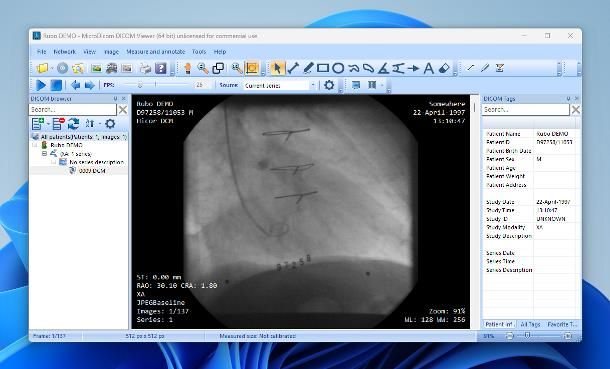Open the Image menu
This screenshot has height=369, width=610.
pyautogui.click(x=111, y=52)
